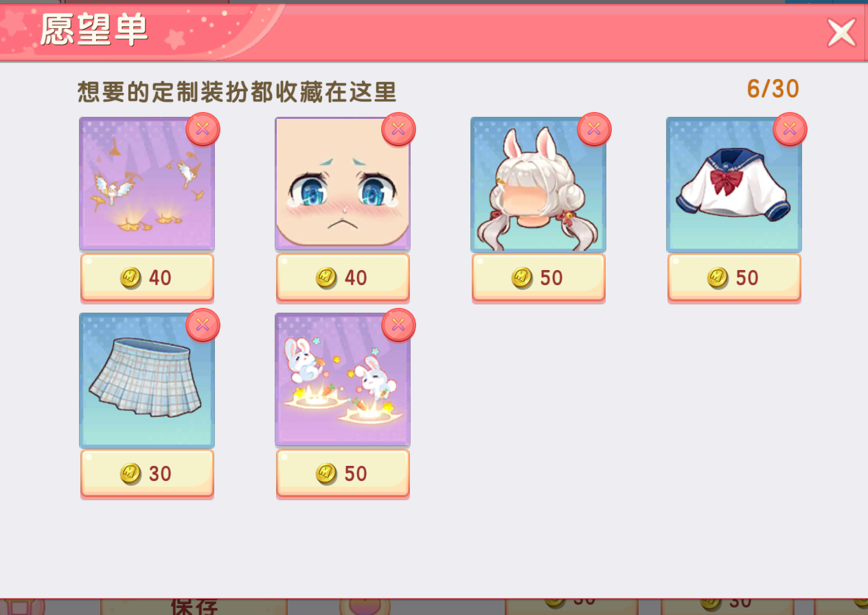This screenshot has height=615, width=868.
Task: Buy the plaid skirt for 30 coins
Action: (147, 473)
